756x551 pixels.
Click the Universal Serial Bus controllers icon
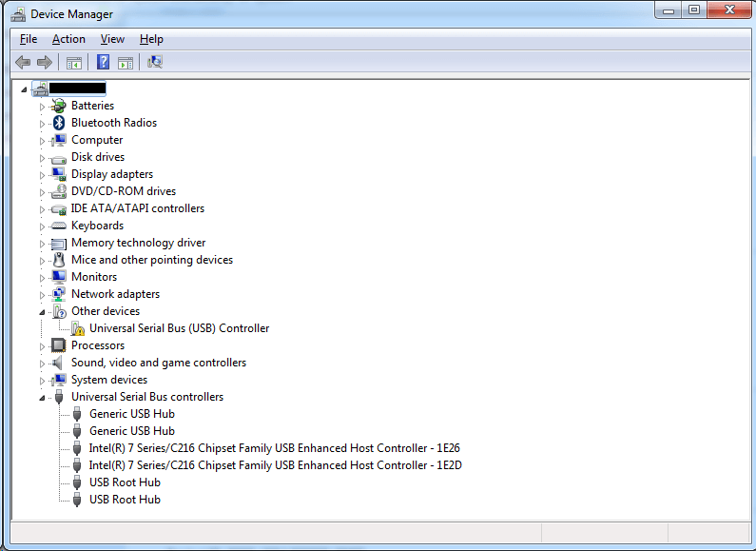[x=59, y=397]
